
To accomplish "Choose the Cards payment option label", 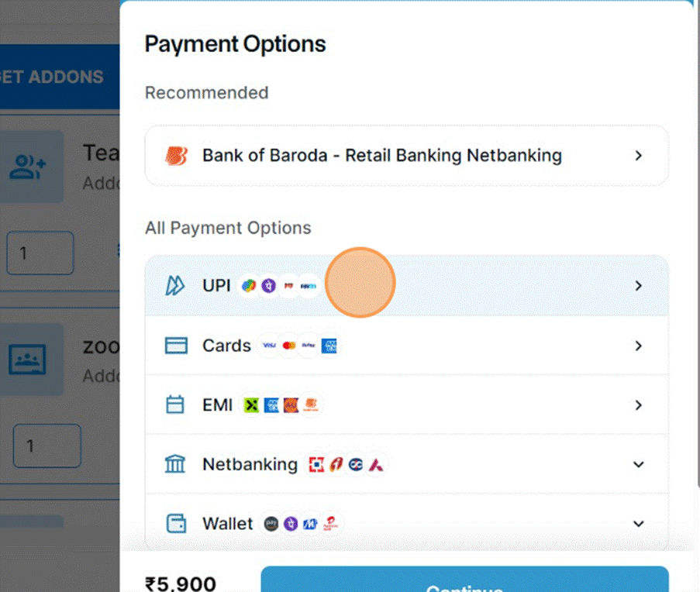I will (226, 346).
